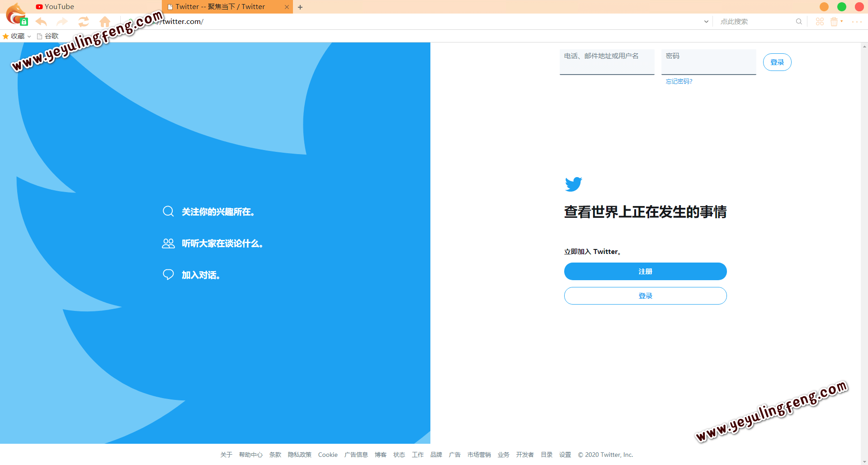
Task: Open the 状态 footer link
Action: point(399,455)
